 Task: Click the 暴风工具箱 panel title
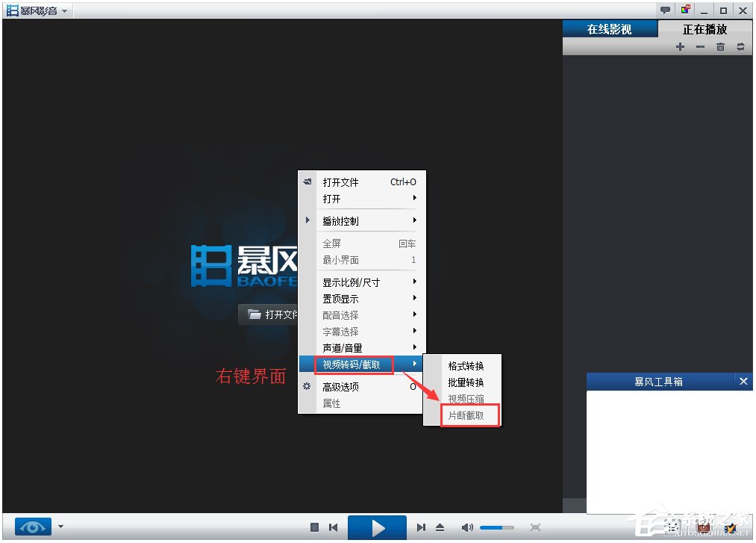(658, 382)
